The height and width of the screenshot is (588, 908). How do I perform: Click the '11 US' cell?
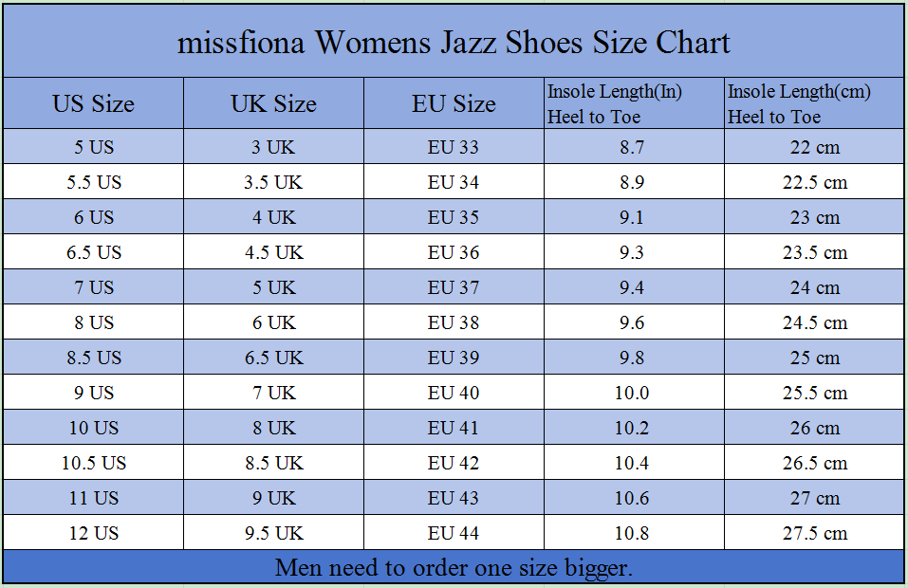93,498
